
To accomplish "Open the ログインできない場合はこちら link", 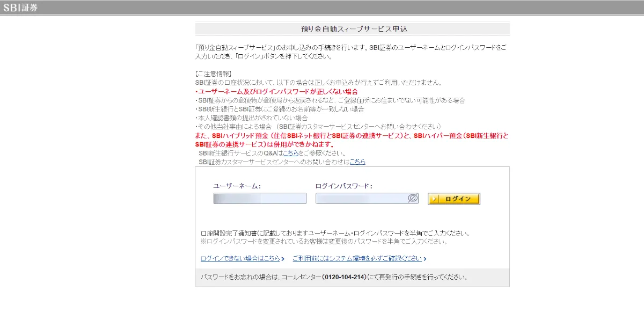I will point(240,258).
